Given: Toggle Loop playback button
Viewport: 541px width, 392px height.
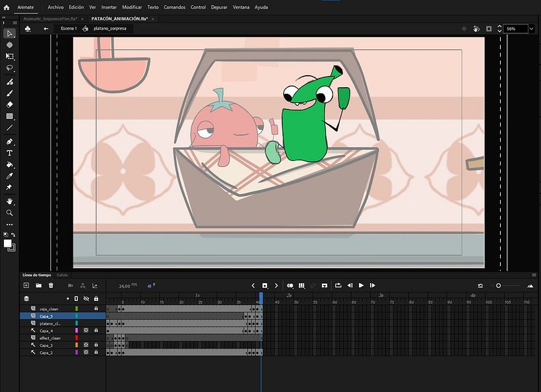Looking at the screenshot, I should point(338,285).
